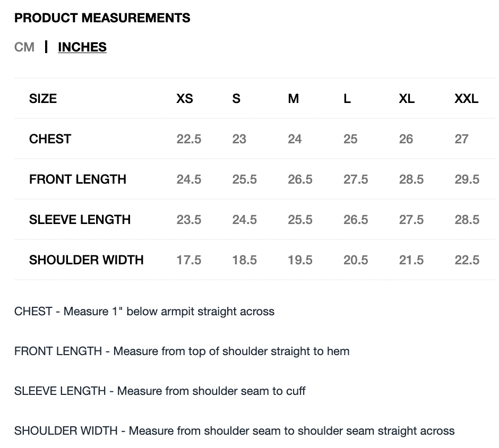Click the XXL size column header

point(466,99)
